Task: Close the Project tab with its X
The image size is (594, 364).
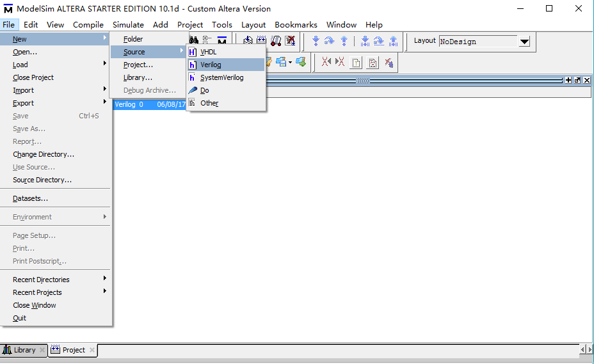Action: click(x=92, y=350)
